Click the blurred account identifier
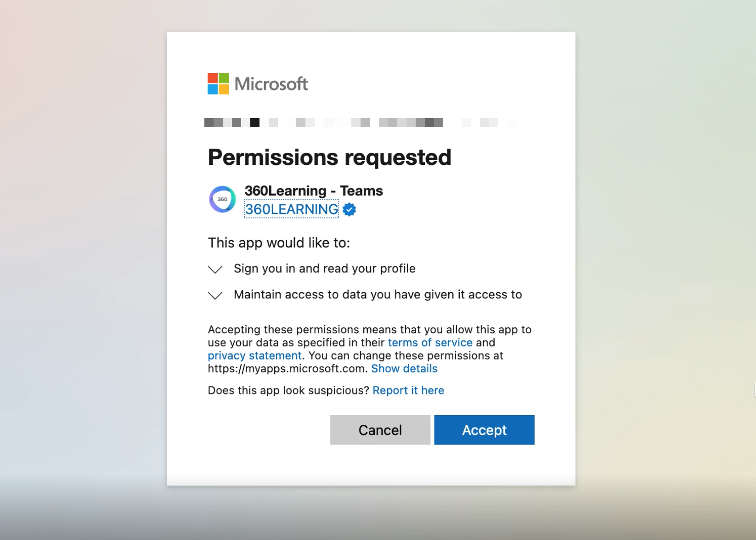This screenshot has width=756, height=540. pos(322,122)
